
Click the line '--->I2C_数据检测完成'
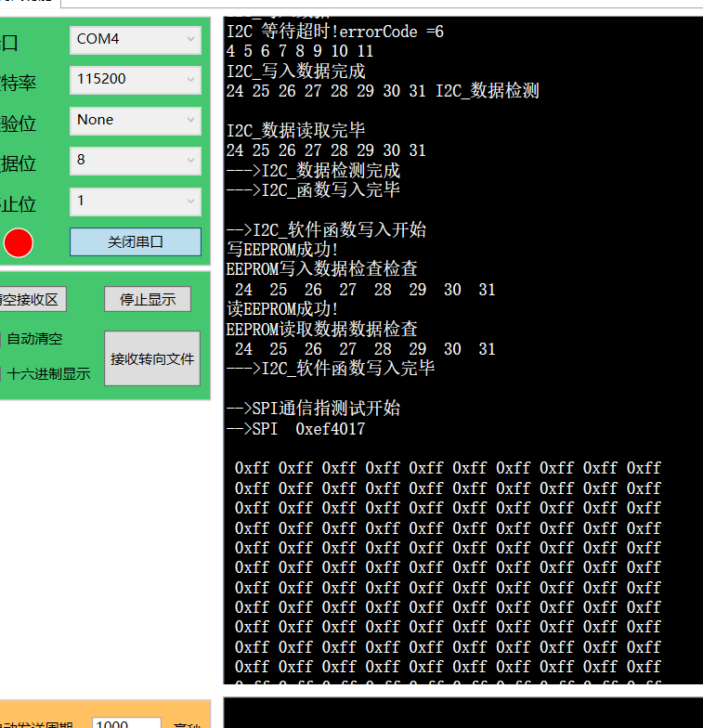pyautogui.click(x=314, y=171)
